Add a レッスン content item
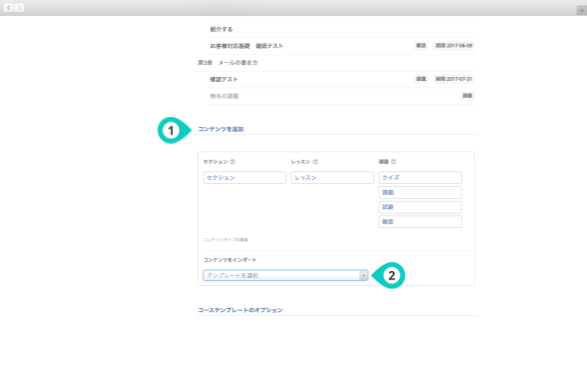This screenshot has width=587, height=367. click(332, 178)
